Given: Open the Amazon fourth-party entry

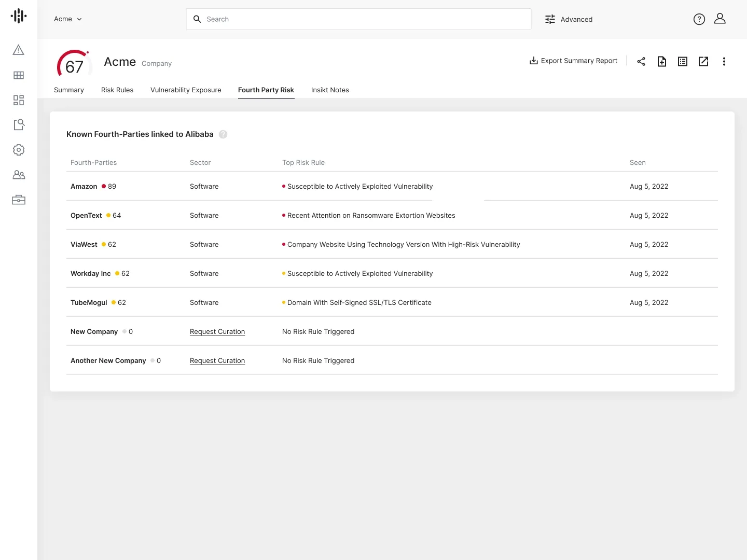Looking at the screenshot, I should (84, 186).
